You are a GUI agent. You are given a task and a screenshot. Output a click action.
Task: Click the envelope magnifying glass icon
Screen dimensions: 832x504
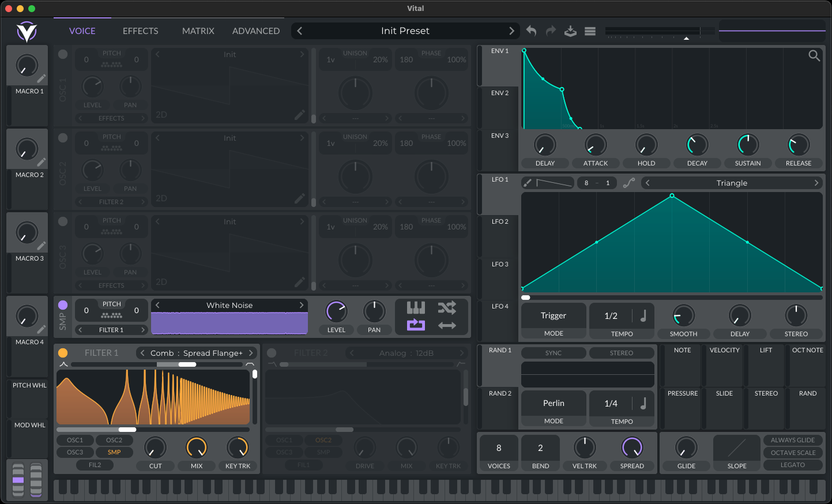814,55
